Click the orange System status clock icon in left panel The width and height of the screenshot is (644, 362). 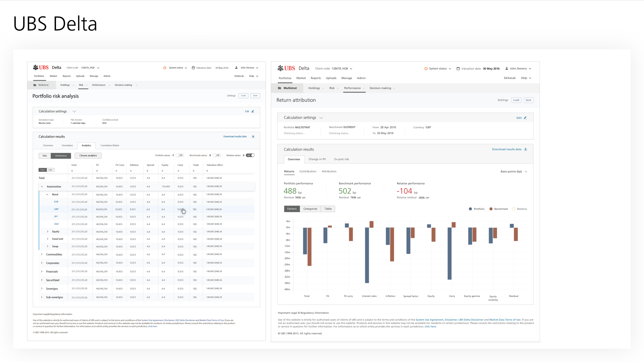165,68
